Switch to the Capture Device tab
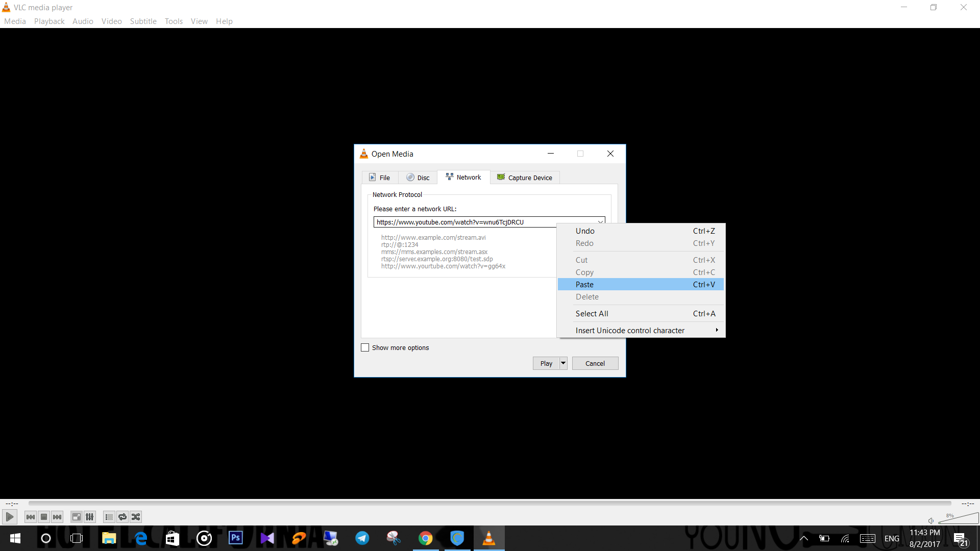This screenshot has width=980, height=551. tap(525, 177)
